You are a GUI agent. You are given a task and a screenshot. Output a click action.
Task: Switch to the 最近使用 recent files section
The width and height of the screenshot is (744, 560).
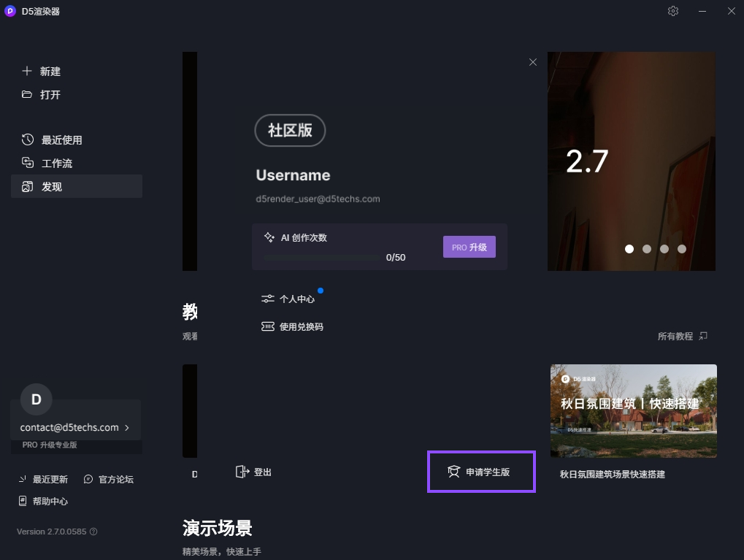(x=26, y=139)
